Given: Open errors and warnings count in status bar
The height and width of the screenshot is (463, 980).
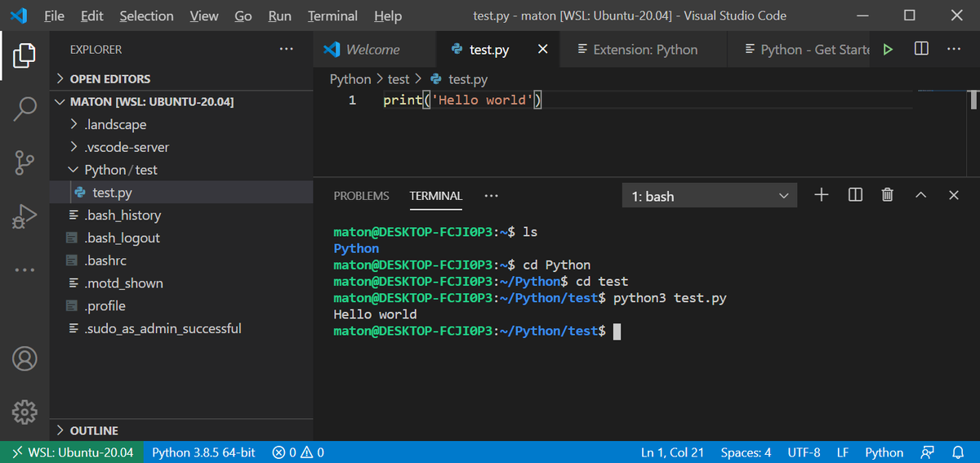Looking at the screenshot, I should 298,452.
